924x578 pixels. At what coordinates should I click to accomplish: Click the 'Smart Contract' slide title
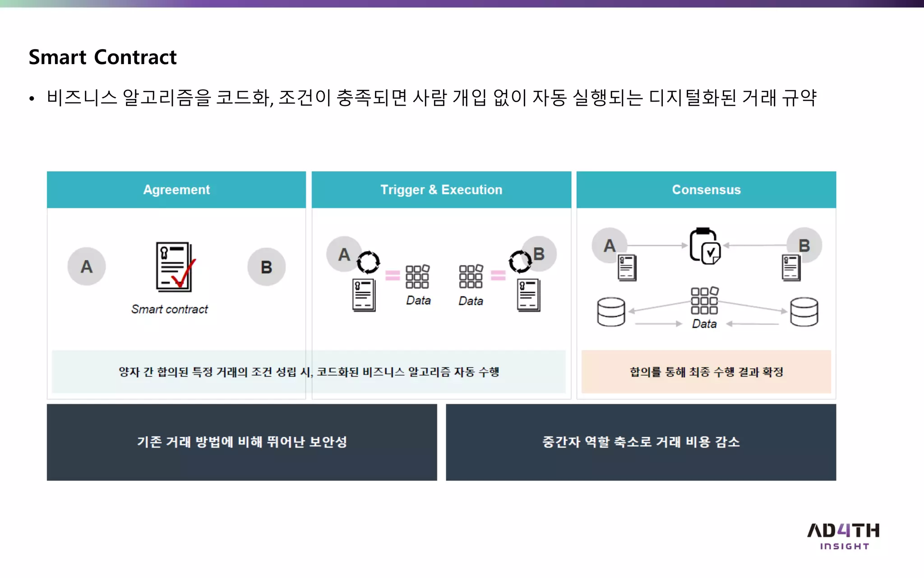coord(103,57)
